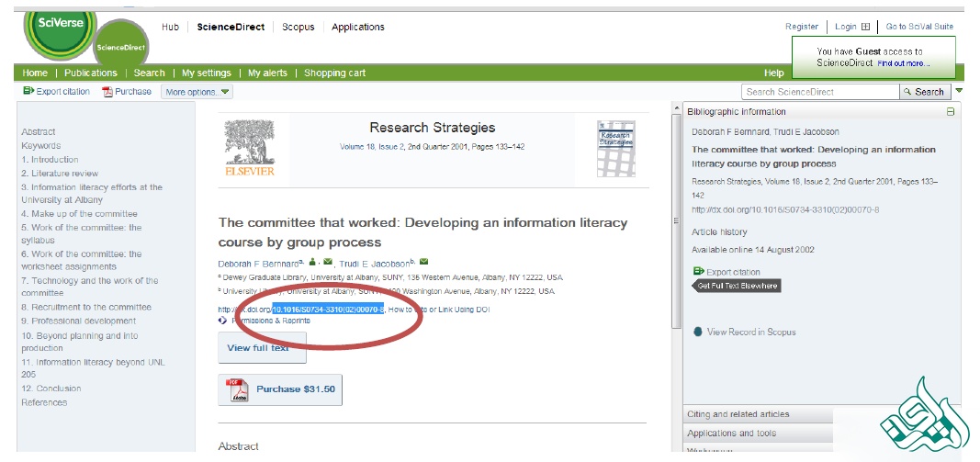980x462 pixels.
Task: Click the article scrollbar up arrow
Action: [676, 108]
